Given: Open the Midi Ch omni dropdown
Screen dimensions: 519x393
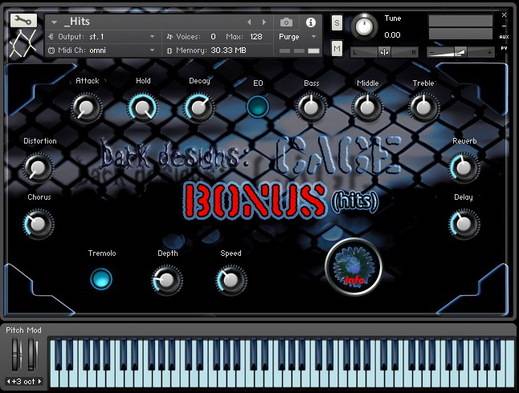Looking at the screenshot, I should (x=102, y=50).
